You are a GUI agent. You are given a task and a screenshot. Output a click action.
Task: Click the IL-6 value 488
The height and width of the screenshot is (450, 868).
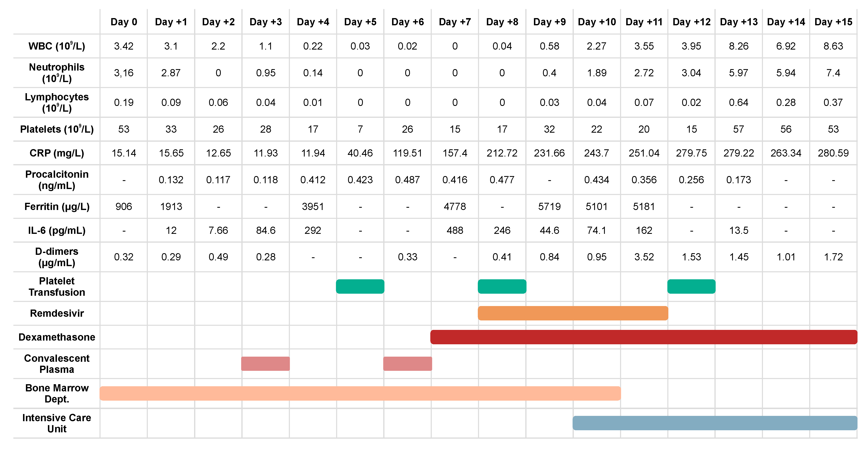(455, 230)
